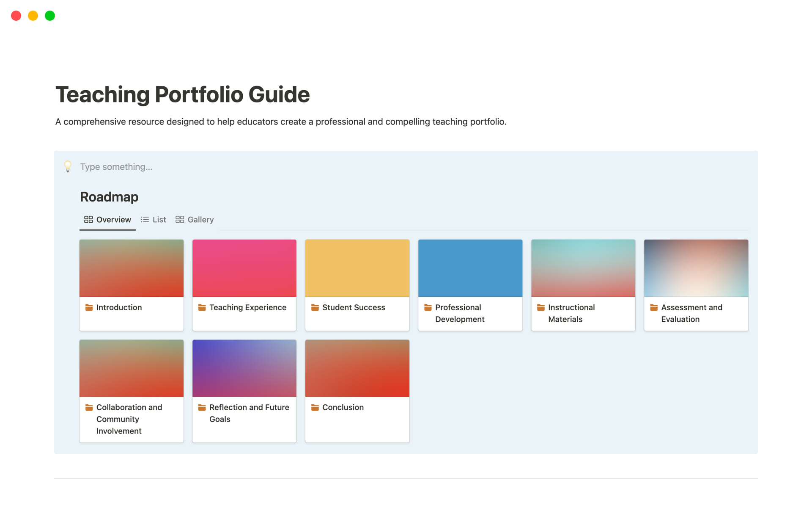This screenshot has height=508, width=812.
Task: Select the Overview view tab
Action: pos(107,219)
